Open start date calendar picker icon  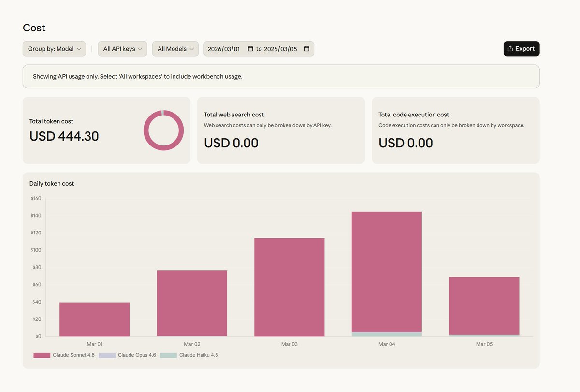(x=250, y=49)
